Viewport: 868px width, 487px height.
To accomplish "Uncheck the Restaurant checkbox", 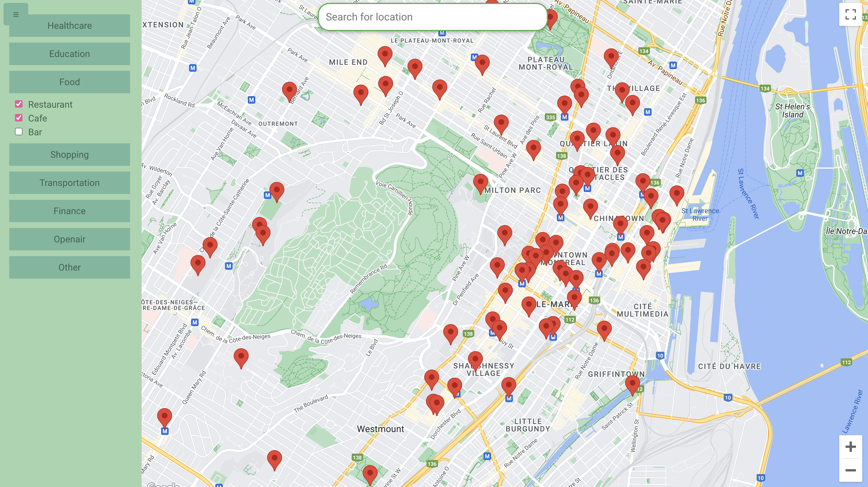I will [19, 104].
